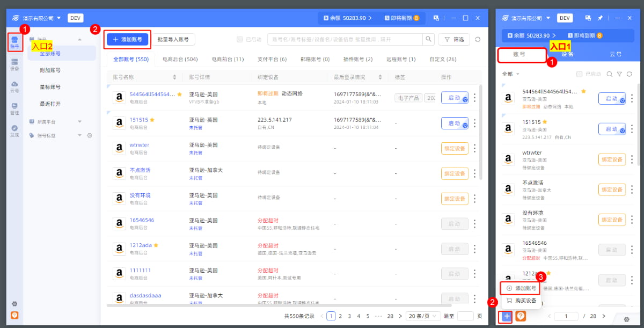
Task: Go to page 3 of the account list
Action: pyautogui.click(x=349, y=316)
